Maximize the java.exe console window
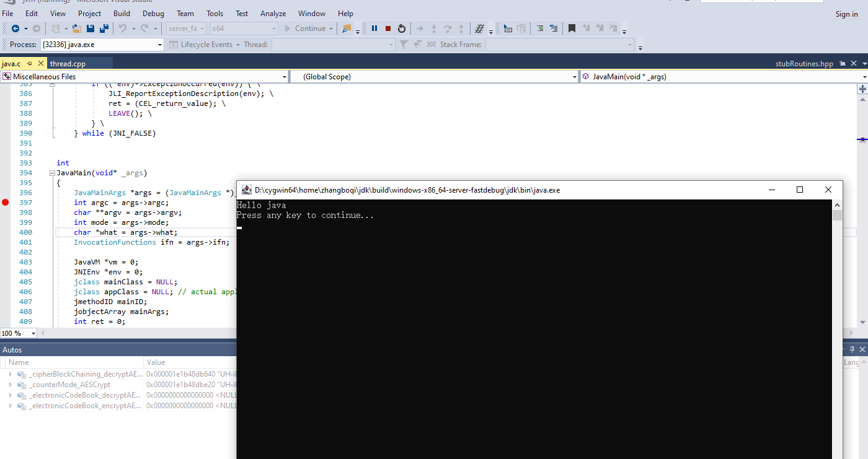Image resolution: width=868 pixels, height=459 pixels. 800,190
